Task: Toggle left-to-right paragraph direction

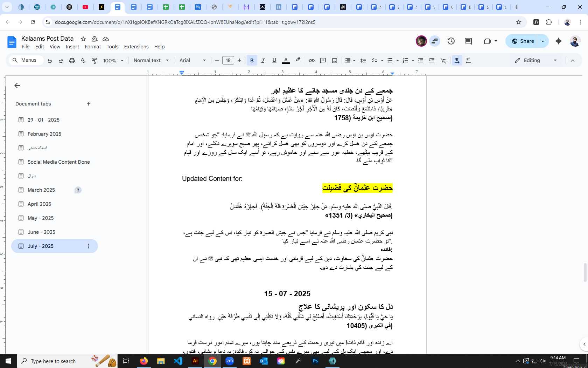Action: [457, 61]
